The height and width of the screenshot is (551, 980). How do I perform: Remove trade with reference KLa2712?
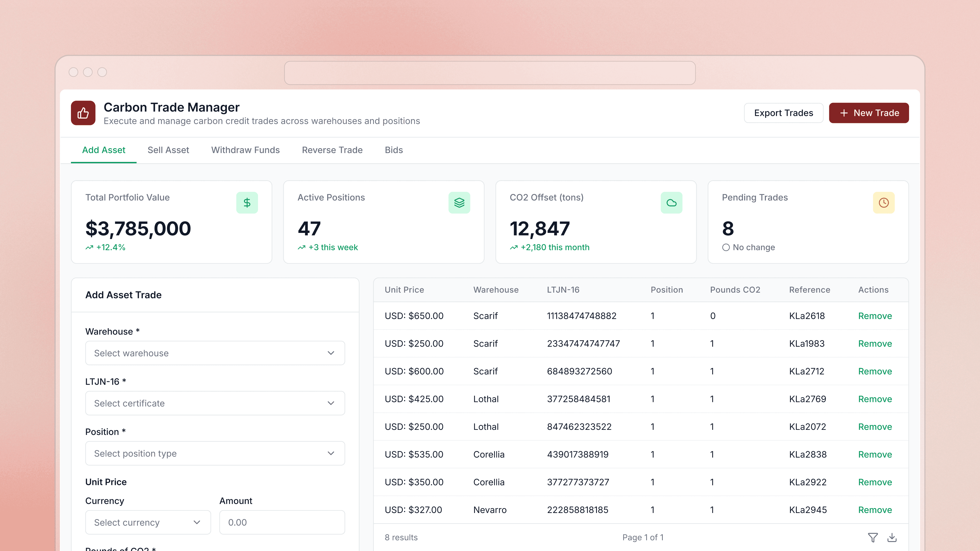click(875, 371)
